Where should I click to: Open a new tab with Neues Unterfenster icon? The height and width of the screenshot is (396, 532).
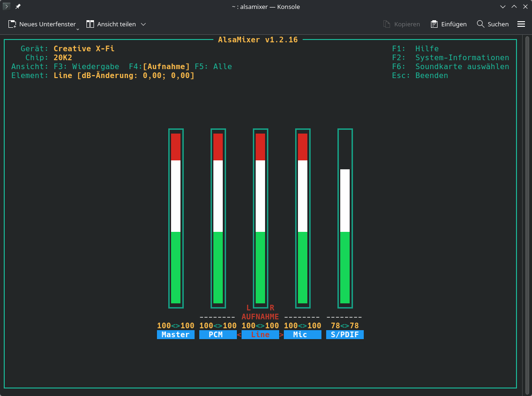click(12, 24)
